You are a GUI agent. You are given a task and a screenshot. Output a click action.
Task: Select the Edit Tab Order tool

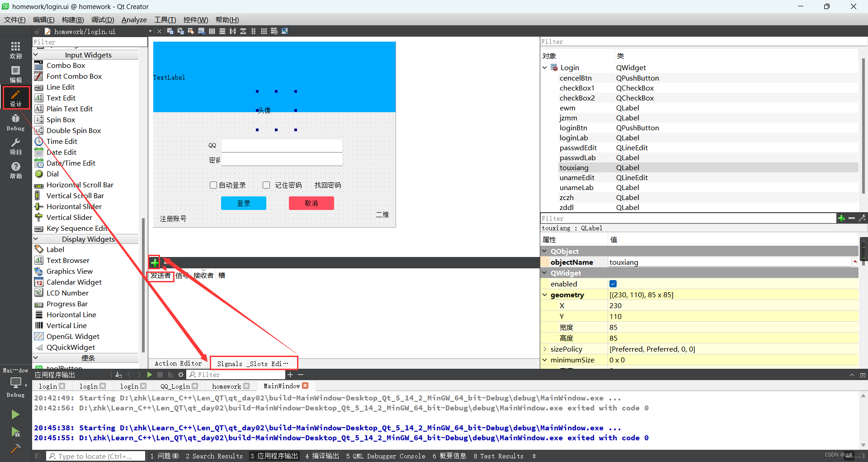point(201,31)
